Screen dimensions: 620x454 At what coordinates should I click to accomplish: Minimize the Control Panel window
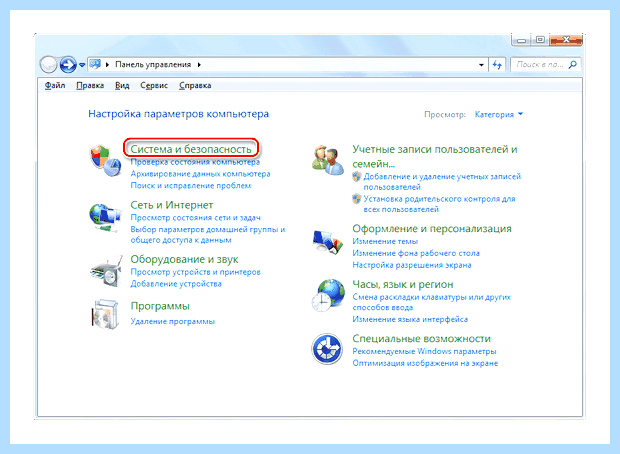pyautogui.click(x=522, y=40)
